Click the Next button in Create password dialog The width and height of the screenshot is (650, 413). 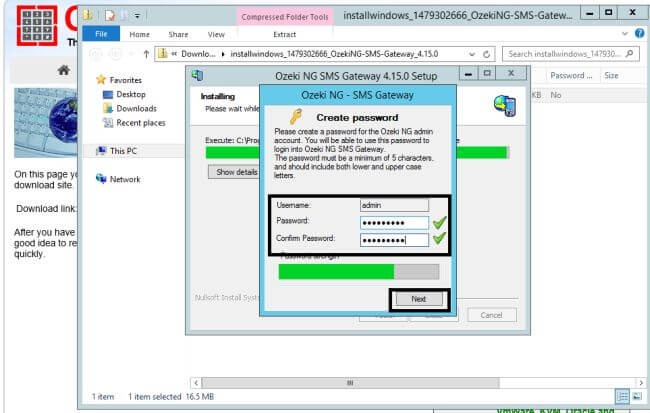pos(419,299)
